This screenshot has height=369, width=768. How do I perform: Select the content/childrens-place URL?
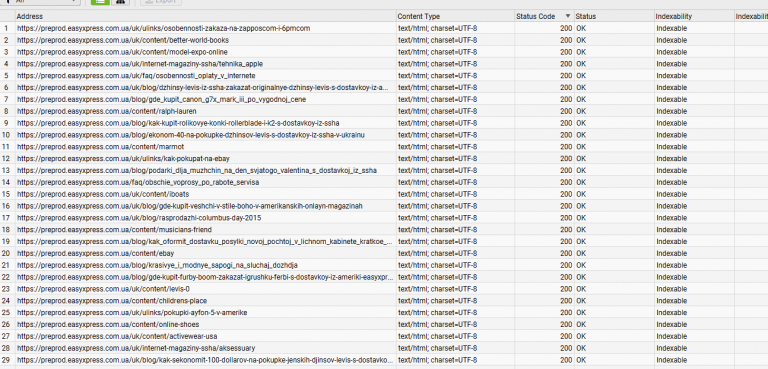tap(112, 300)
